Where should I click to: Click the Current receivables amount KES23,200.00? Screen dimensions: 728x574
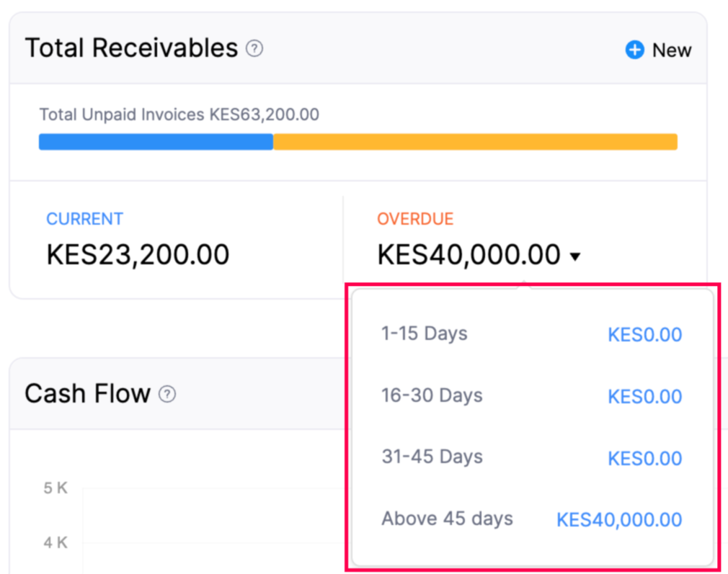[137, 254]
